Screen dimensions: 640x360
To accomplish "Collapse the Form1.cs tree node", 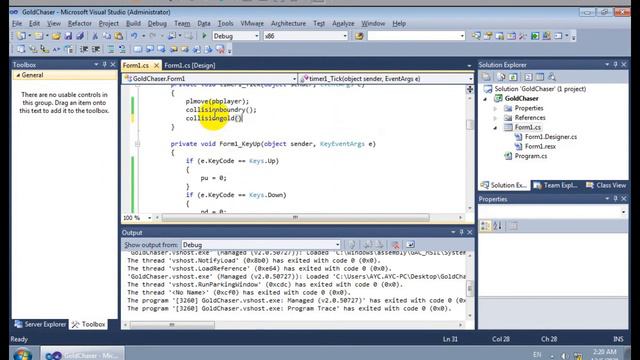I will pos(495,127).
